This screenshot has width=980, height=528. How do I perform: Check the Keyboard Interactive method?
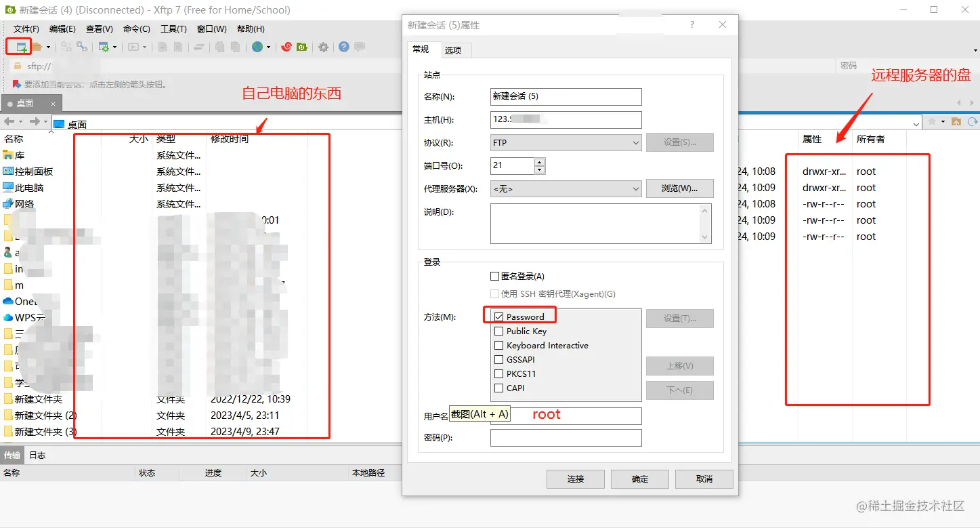(499, 346)
